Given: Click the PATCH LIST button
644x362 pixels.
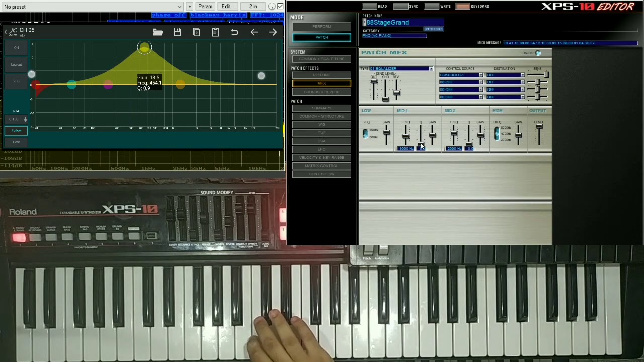Looking at the screenshot, I should [433, 29].
